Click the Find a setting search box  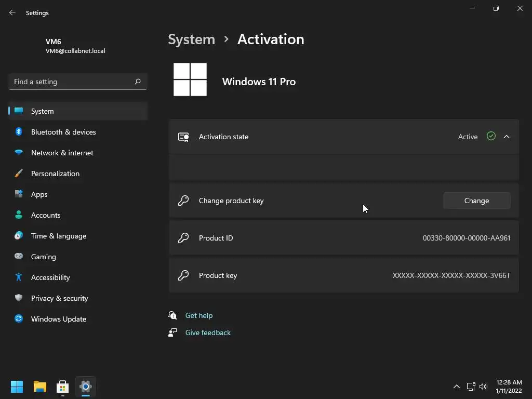[73, 82]
